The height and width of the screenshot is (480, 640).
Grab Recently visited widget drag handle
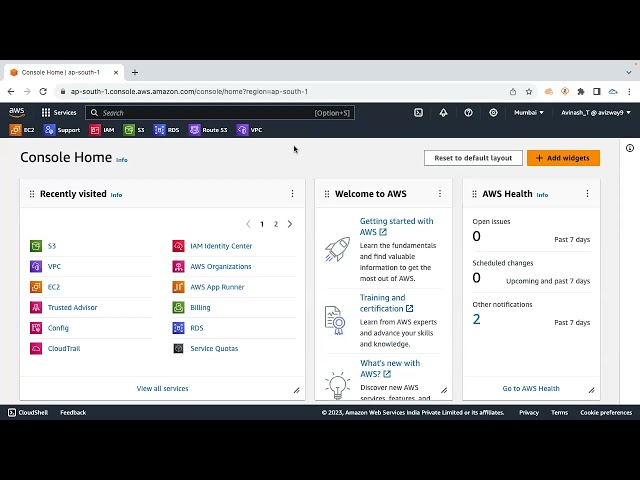[x=32, y=194]
